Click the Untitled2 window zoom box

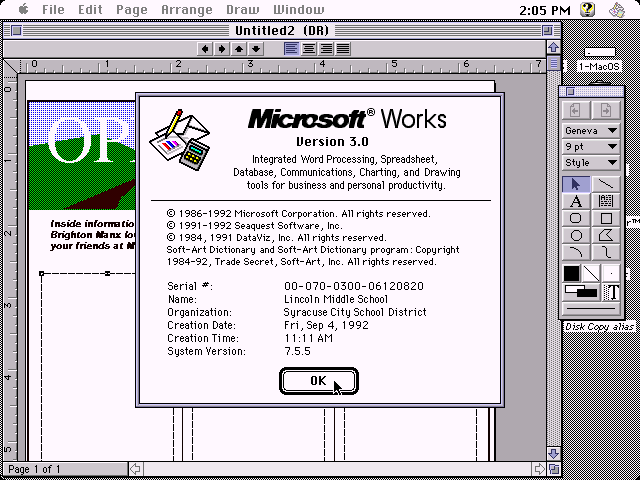547,30
